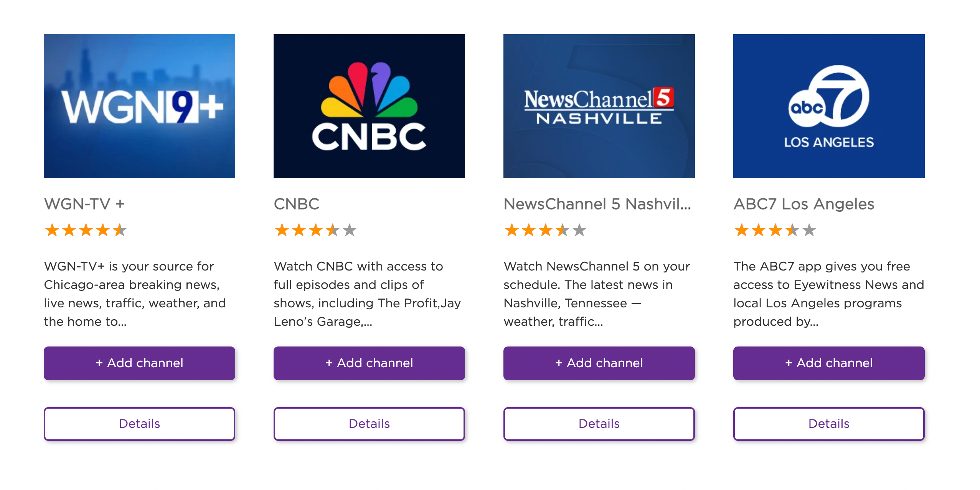Click ABC7 Los Angeles star rating
The height and width of the screenshot is (490, 980).
[x=774, y=230]
